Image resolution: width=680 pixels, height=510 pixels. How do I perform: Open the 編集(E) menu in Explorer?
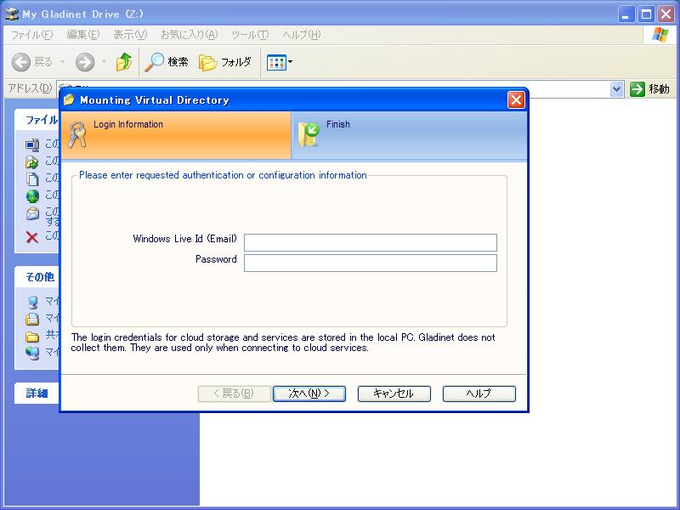click(83, 35)
